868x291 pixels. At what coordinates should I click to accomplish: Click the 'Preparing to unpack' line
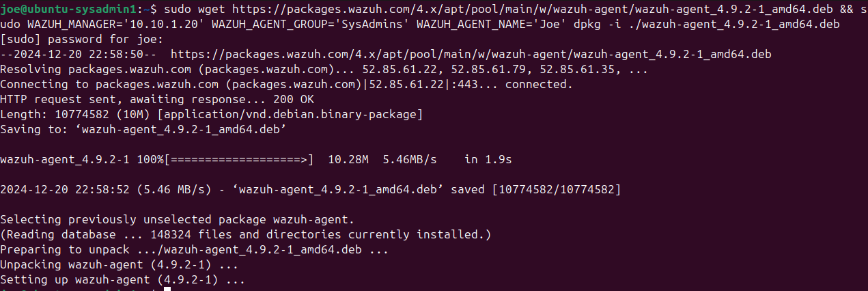pyautogui.click(x=195, y=249)
